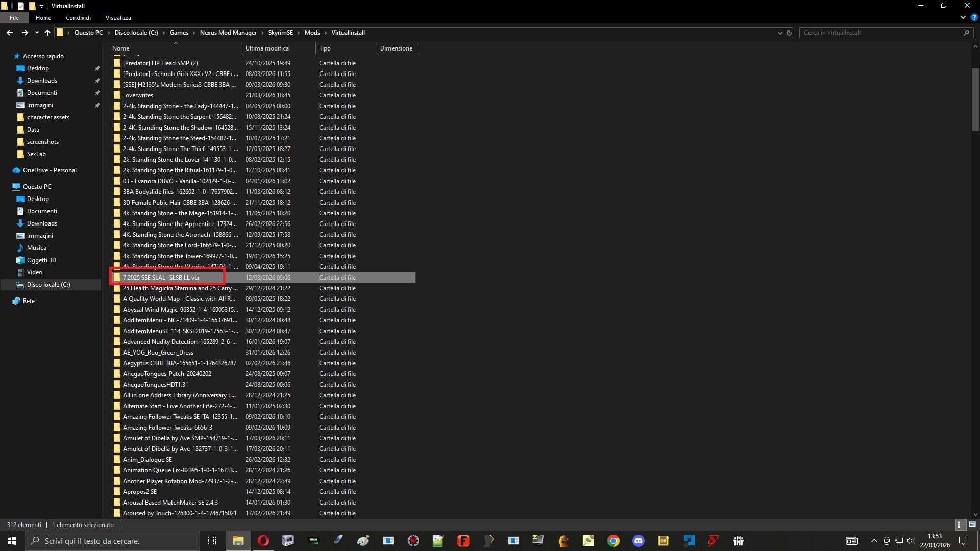Switch to the Condividi ribbon tab
The width and height of the screenshot is (980, 551).
pos(78,18)
